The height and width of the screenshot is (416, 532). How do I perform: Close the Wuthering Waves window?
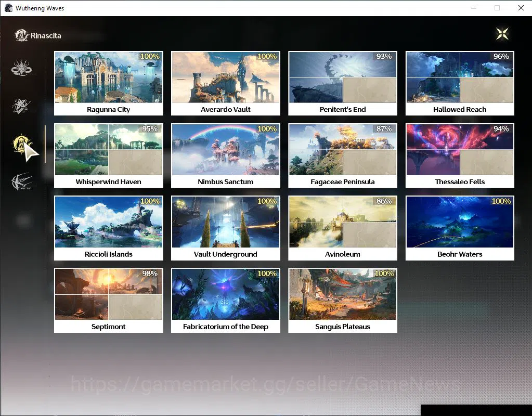coord(521,8)
